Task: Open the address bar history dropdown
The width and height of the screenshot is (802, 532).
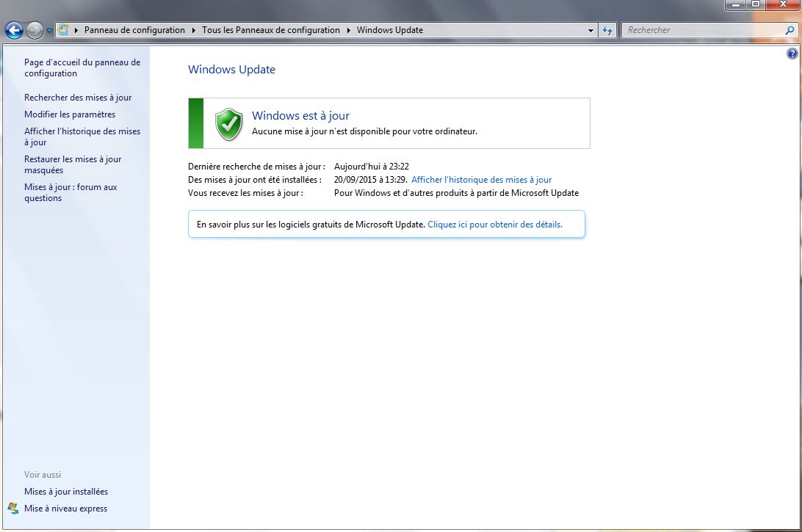Action: 590,31
